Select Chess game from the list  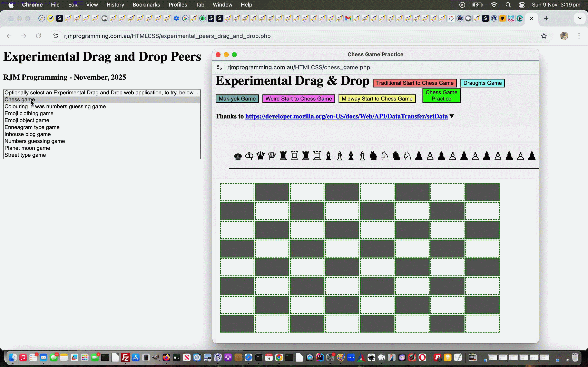tap(20, 99)
